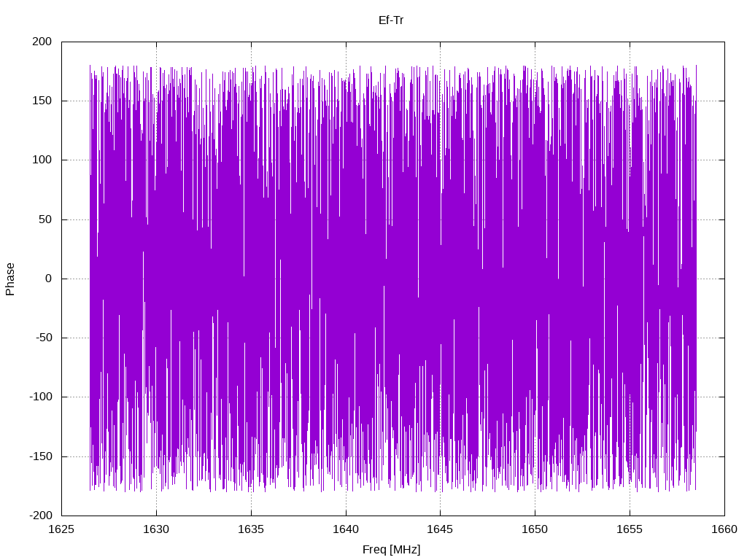
Task: Click the y-axis tick label -150
Action: (x=41, y=456)
